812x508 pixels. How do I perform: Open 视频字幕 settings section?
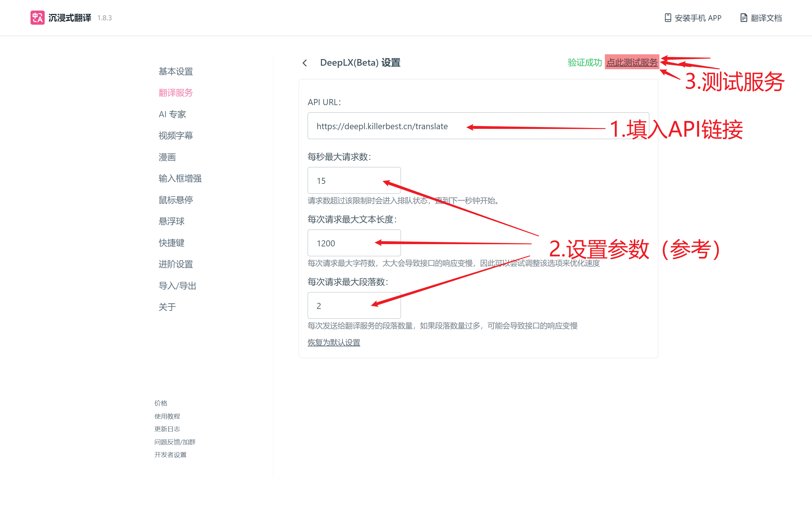(x=175, y=135)
